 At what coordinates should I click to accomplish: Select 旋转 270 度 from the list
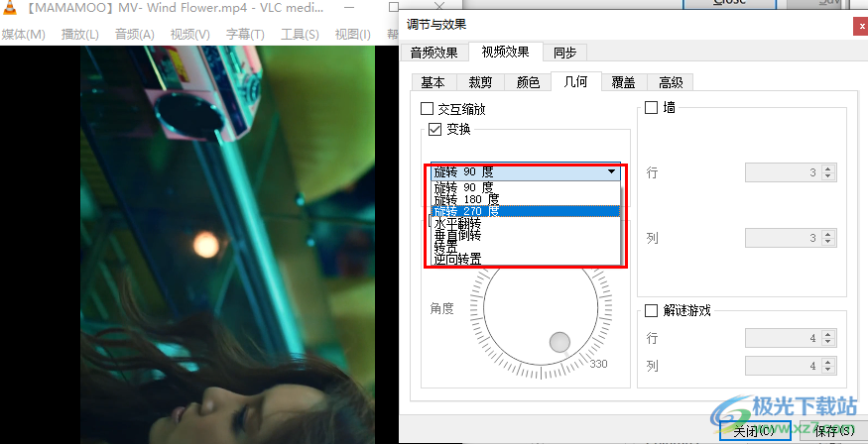526,211
